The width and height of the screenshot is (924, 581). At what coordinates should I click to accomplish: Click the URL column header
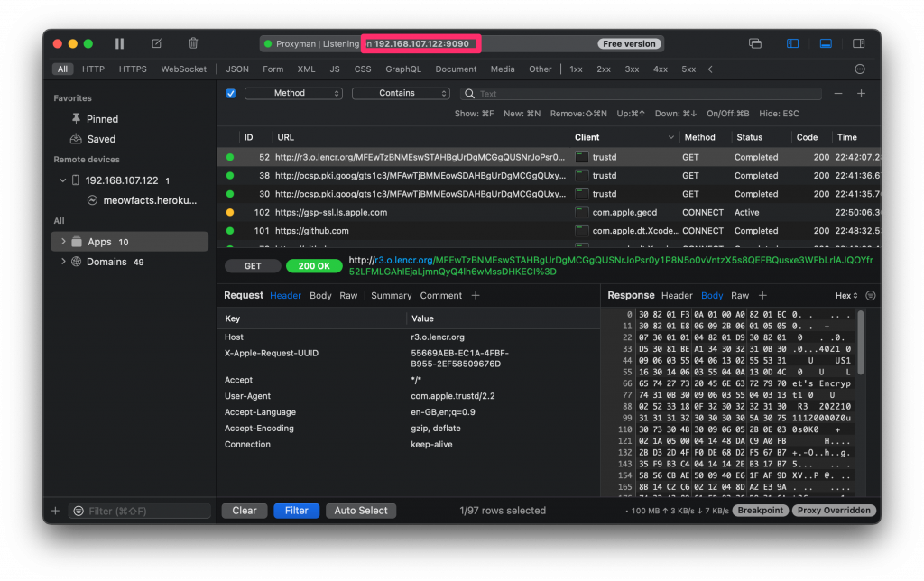click(x=285, y=137)
